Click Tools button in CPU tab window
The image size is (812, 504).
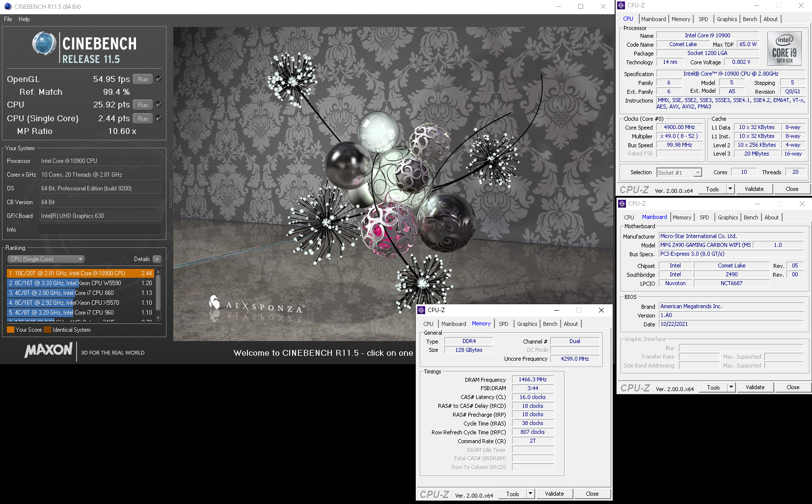(712, 189)
